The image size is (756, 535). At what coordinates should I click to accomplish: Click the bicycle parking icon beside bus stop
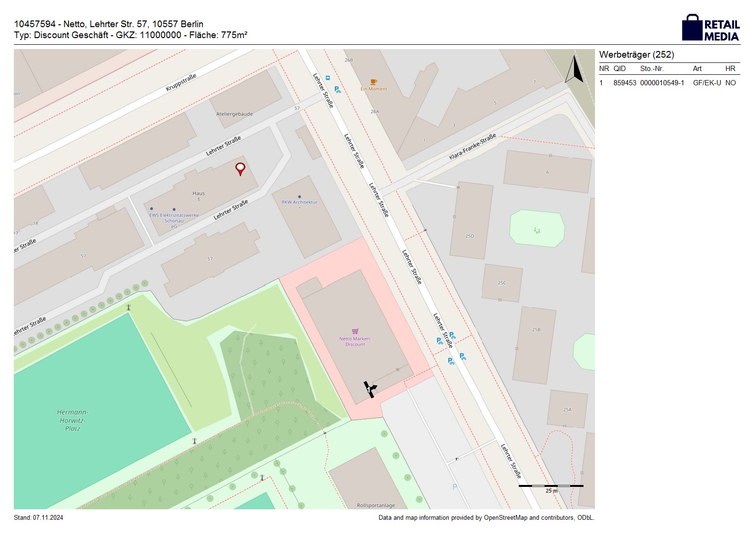pyautogui.click(x=337, y=89)
